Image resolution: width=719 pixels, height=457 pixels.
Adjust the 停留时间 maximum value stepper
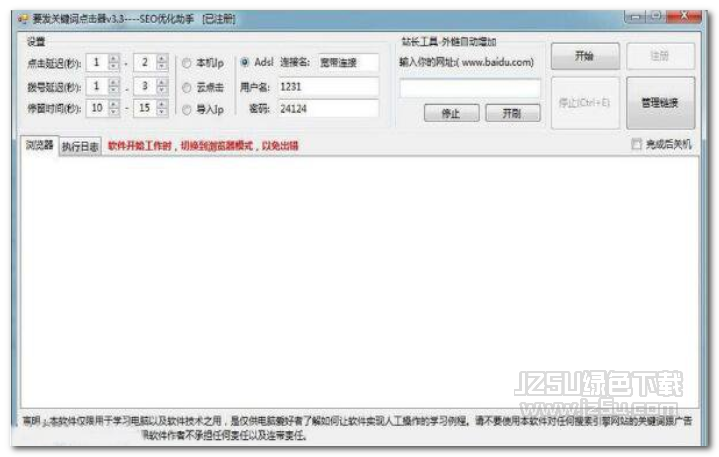(162, 108)
